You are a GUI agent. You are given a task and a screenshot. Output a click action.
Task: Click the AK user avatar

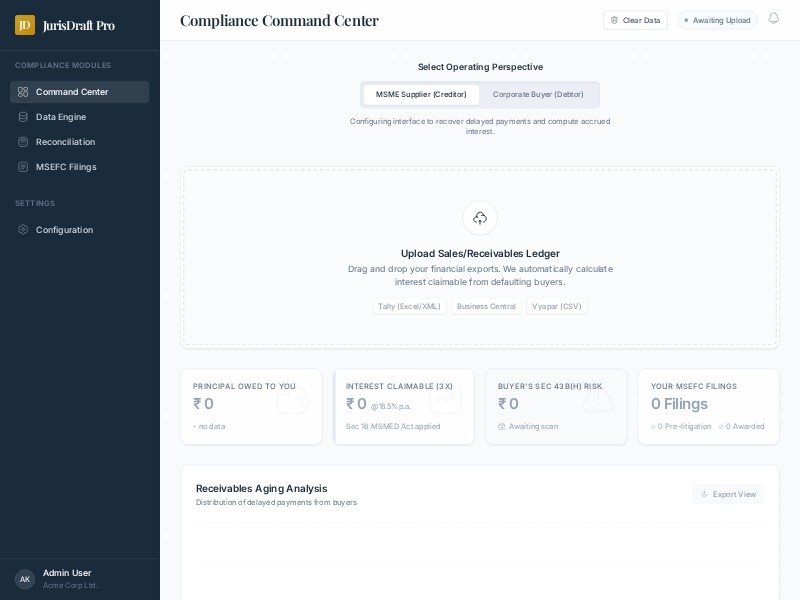(25, 579)
